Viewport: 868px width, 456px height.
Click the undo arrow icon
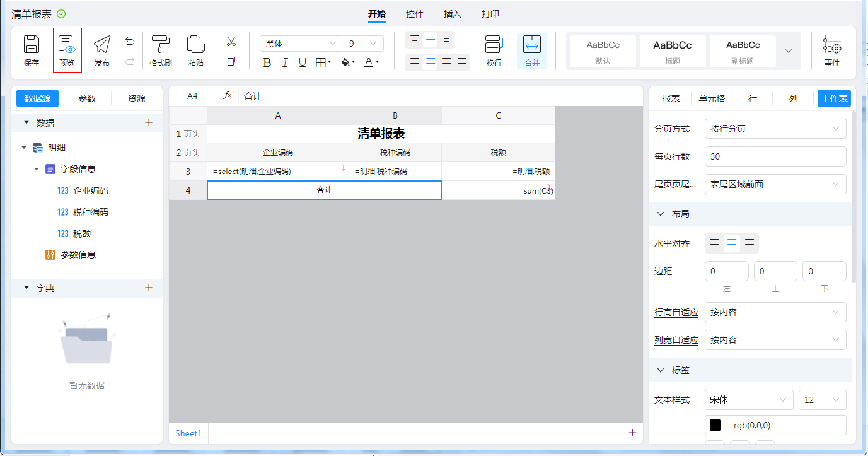[130, 42]
